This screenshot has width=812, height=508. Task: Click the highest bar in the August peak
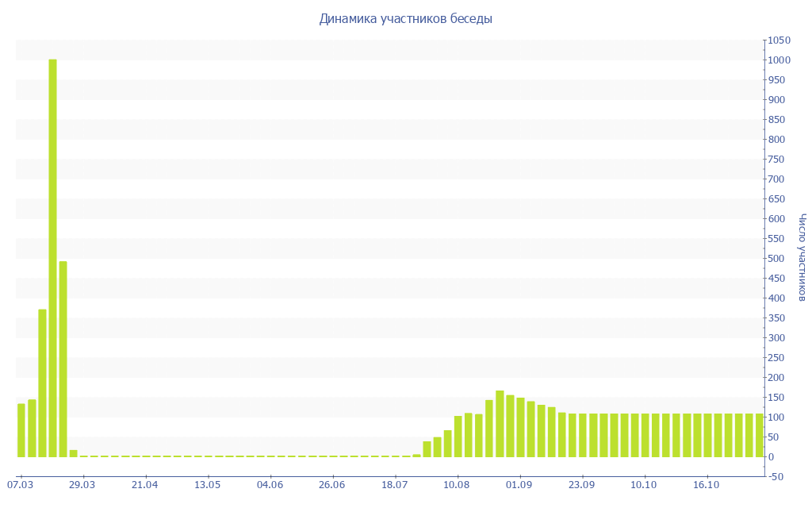[x=500, y=424]
